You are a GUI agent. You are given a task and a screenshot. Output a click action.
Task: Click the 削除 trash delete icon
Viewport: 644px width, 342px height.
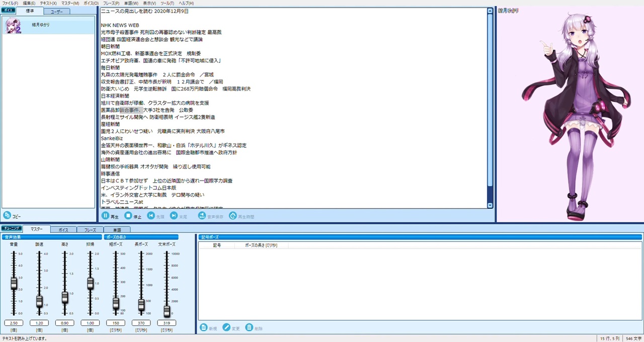tap(249, 327)
